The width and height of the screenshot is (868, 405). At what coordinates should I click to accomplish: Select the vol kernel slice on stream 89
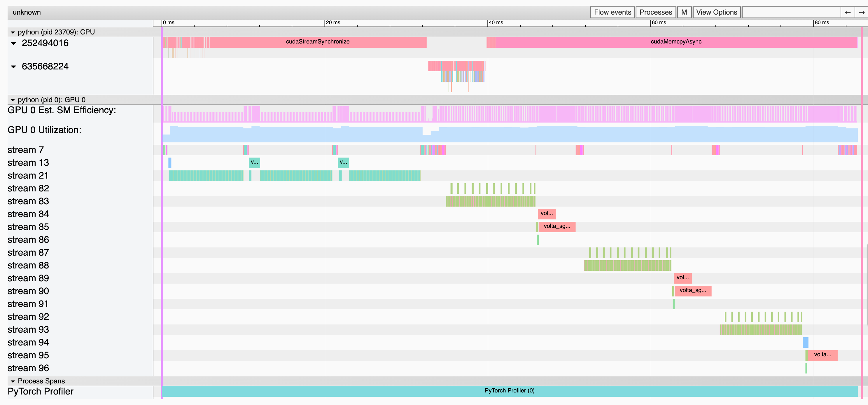click(682, 278)
